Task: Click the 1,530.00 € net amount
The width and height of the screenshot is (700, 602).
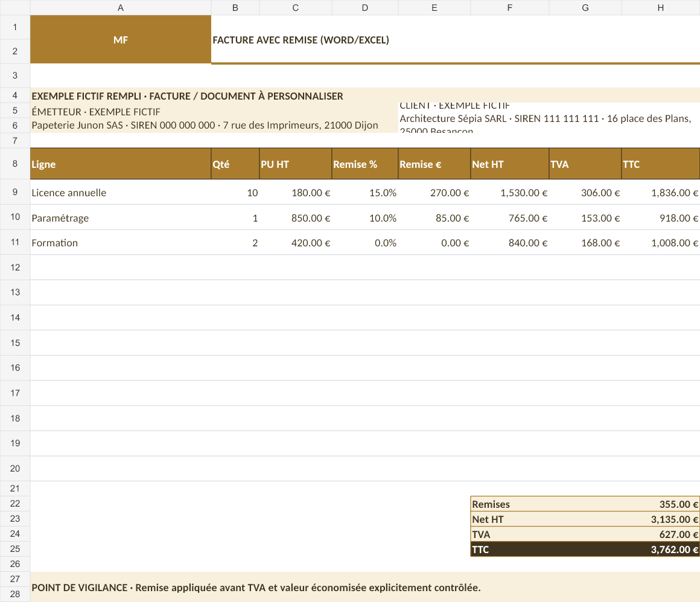Action: click(510, 193)
